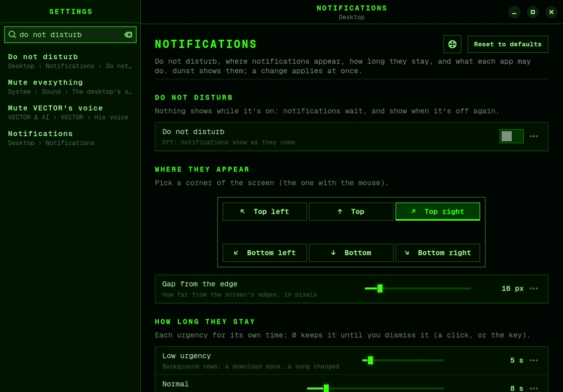The height and width of the screenshot is (392, 563).
Task: Click the Desktop subtitle in title bar
Action: point(351,17)
